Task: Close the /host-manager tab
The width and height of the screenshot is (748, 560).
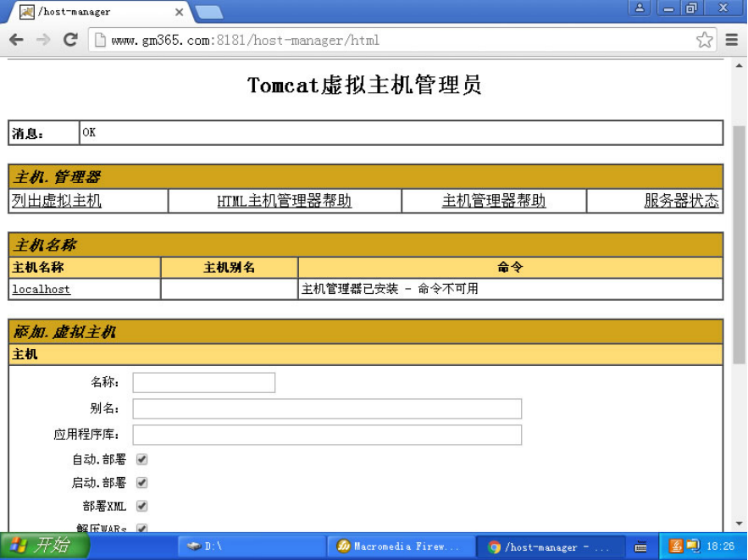Action: 179,12
